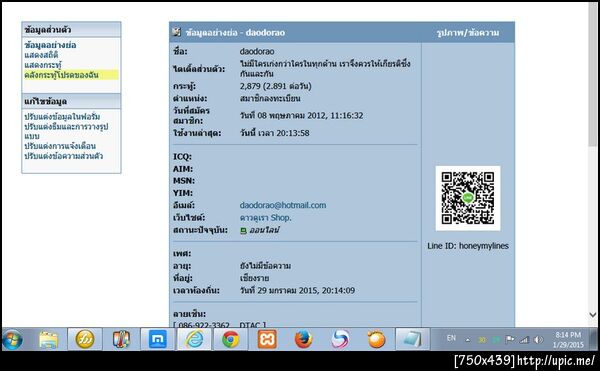The width and height of the screenshot is (600, 371).
Task: Click local time 29 มกราคม 2015, 20:14:09
Action: tap(297, 290)
